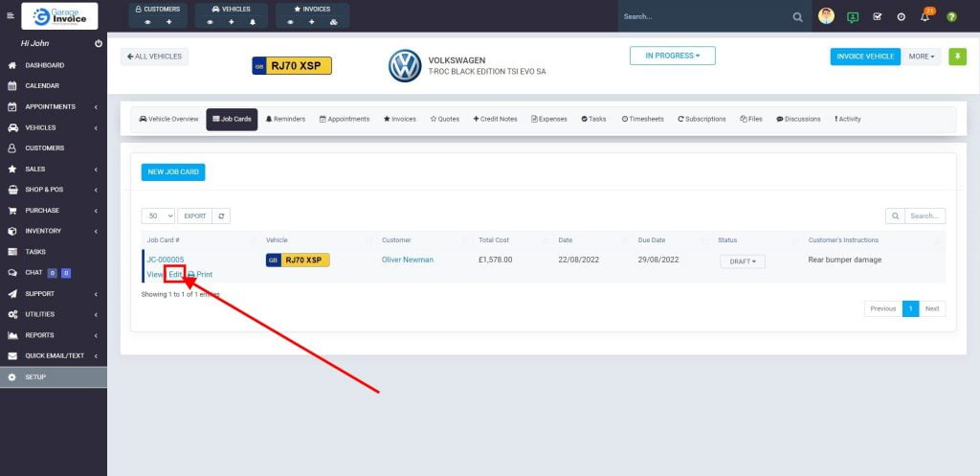Click the Edit link under JC-000005
This screenshot has width=980, height=476.
(x=175, y=275)
